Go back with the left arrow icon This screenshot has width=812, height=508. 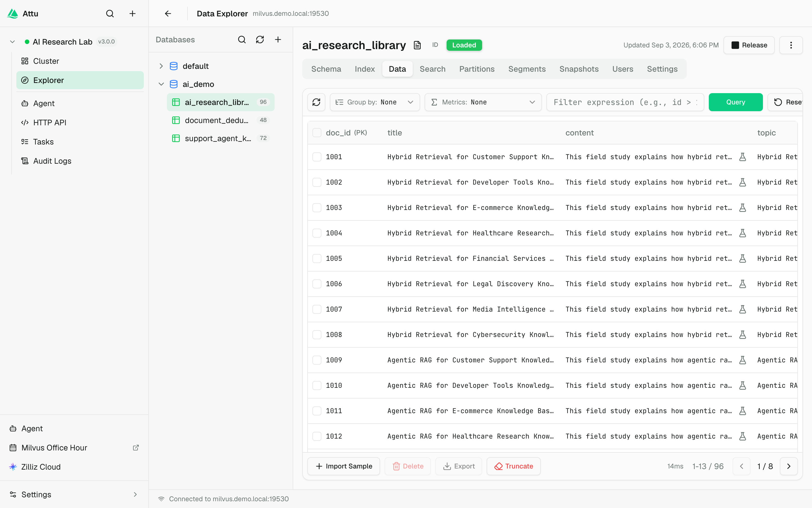coord(168,14)
